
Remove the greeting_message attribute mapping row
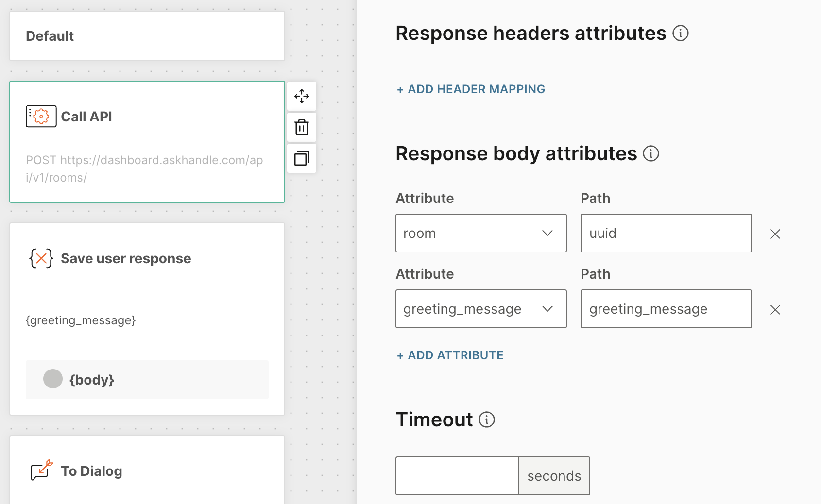(775, 310)
